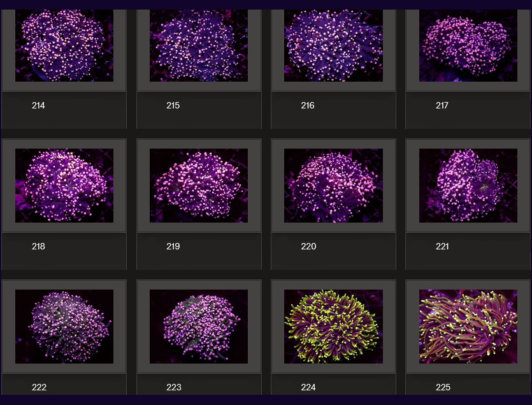This screenshot has width=532, height=405.
Task: Click the label text 214
Action: pyautogui.click(x=38, y=105)
